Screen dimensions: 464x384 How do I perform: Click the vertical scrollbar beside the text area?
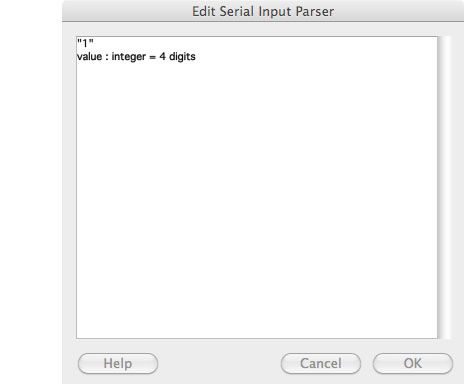tap(444, 187)
